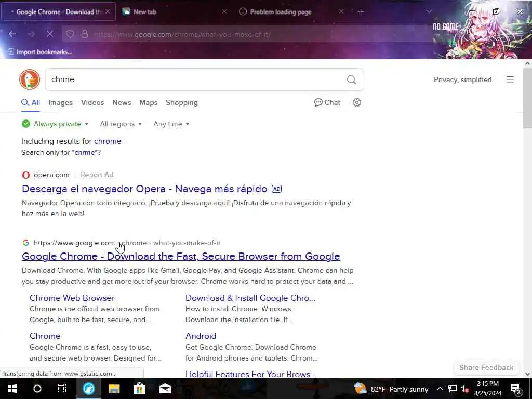Image resolution: width=532 pixels, height=399 pixels.
Task: Switch to News results
Action: click(x=122, y=102)
